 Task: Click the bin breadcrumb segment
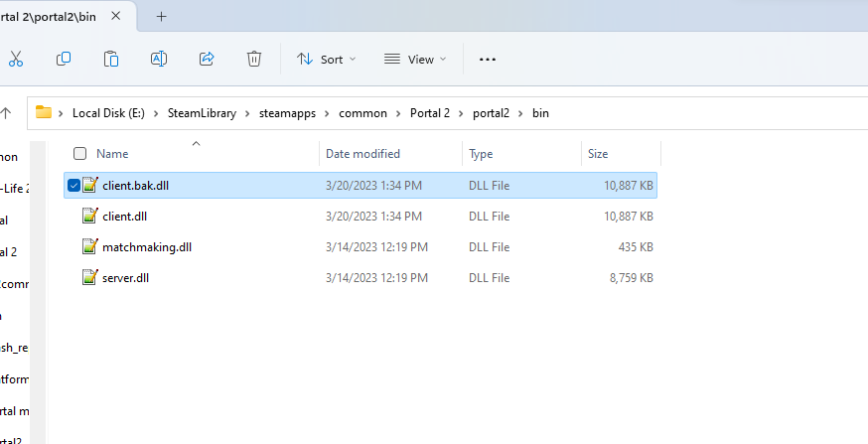[x=540, y=113]
